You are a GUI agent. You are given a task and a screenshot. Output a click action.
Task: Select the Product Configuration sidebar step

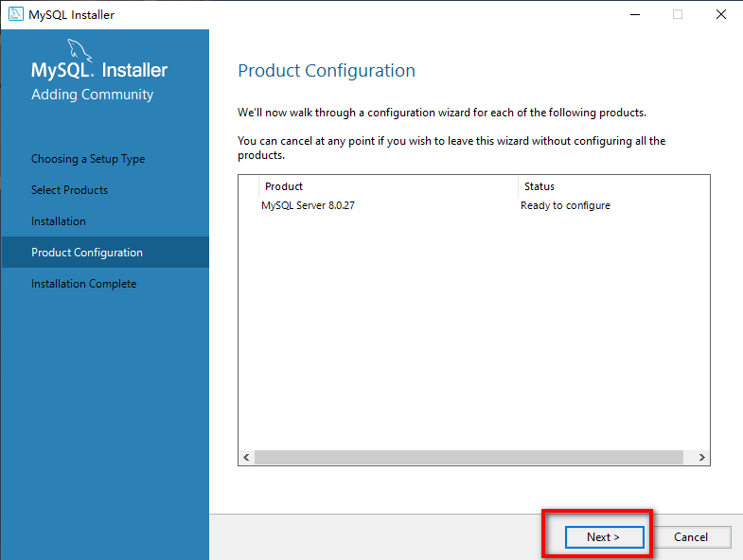point(105,252)
